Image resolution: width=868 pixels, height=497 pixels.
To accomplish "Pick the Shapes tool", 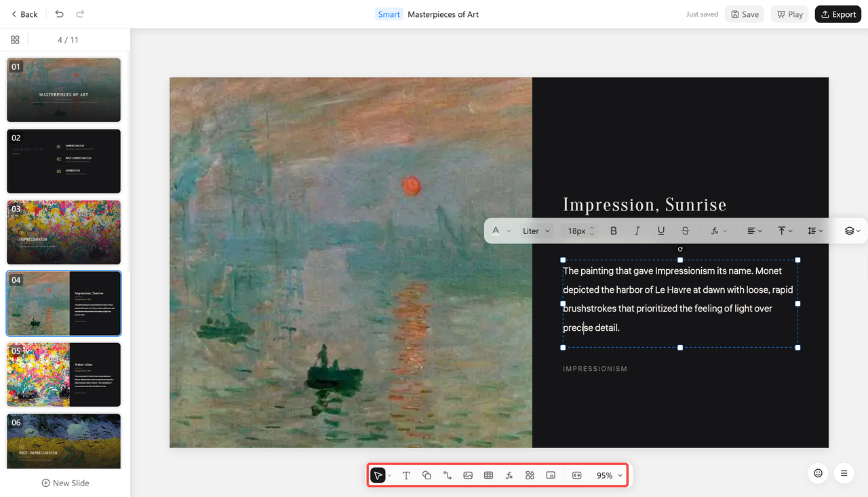I will click(x=427, y=475).
